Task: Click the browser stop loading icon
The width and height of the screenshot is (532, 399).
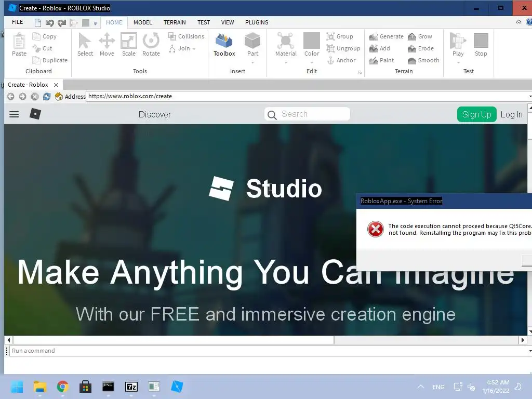Action: point(35,96)
